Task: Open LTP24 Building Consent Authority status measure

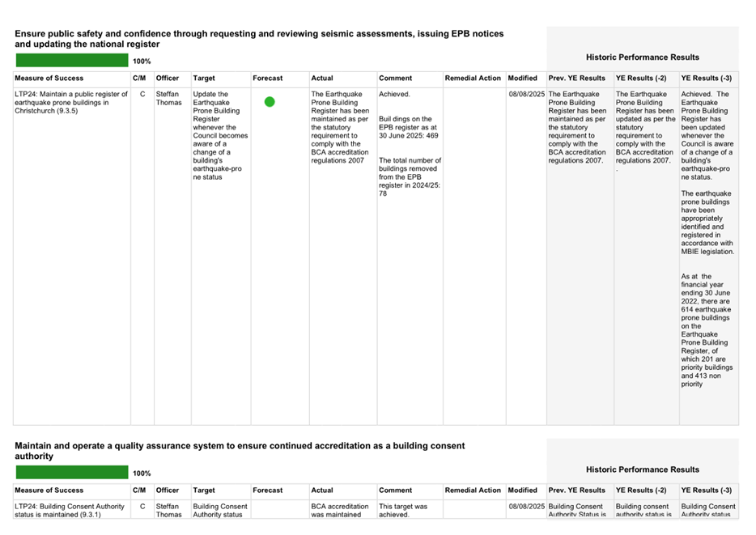Action: tap(70, 510)
